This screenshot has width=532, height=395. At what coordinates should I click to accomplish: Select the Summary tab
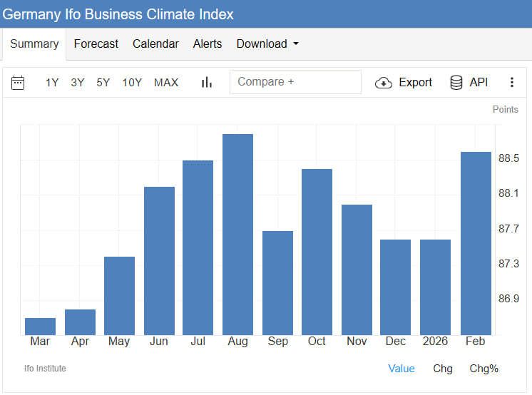[x=34, y=44]
